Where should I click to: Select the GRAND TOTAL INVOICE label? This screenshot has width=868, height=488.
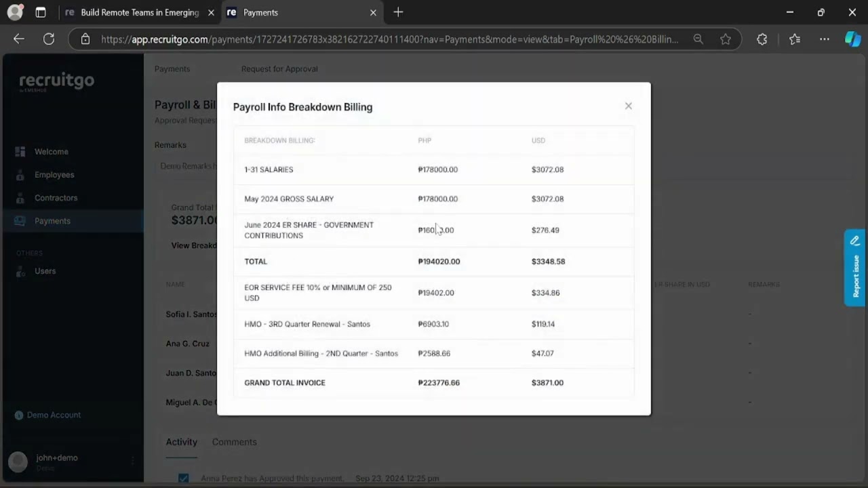click(x=285, y=383)
